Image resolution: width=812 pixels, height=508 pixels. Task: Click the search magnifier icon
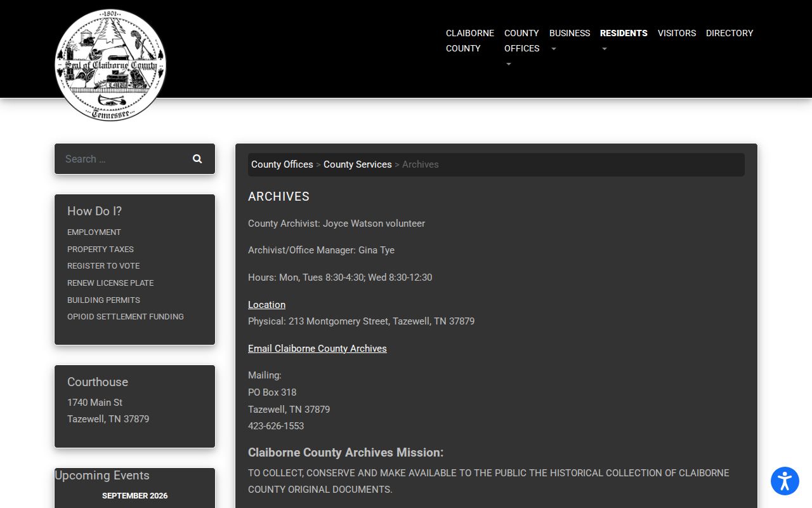coord(197,159)
